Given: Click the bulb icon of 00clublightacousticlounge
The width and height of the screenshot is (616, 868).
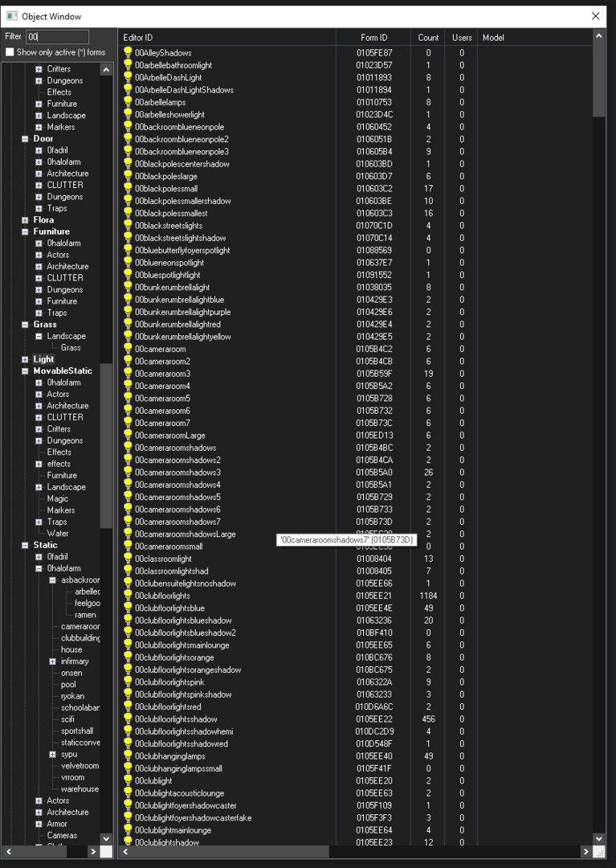Looking at the screenshot, I should (128, 792).
